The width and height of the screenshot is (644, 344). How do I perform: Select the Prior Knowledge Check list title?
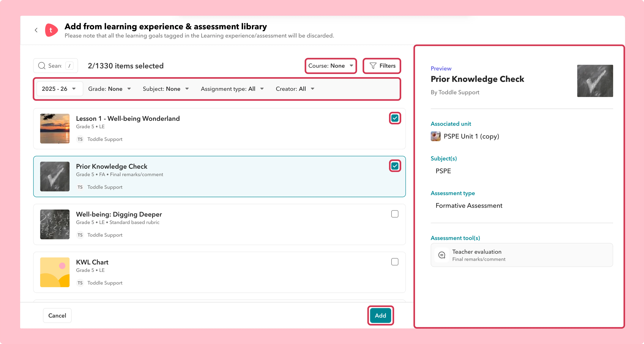(112, 166)
